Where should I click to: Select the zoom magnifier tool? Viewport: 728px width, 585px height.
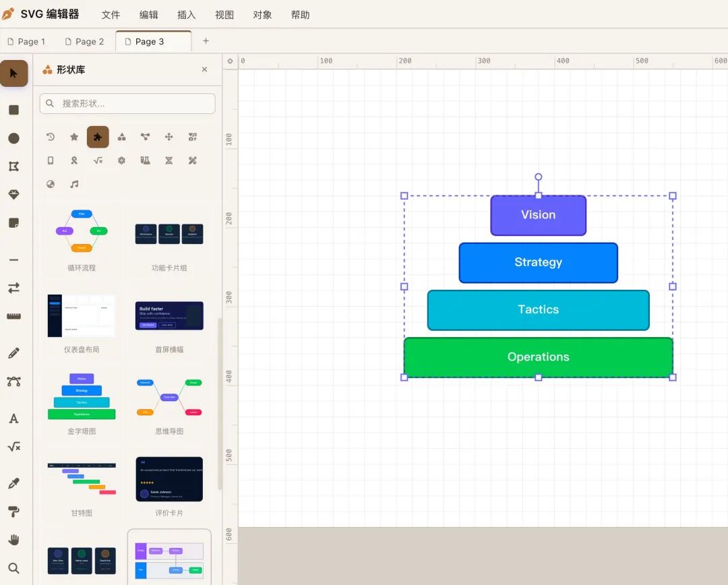(14, 568)
